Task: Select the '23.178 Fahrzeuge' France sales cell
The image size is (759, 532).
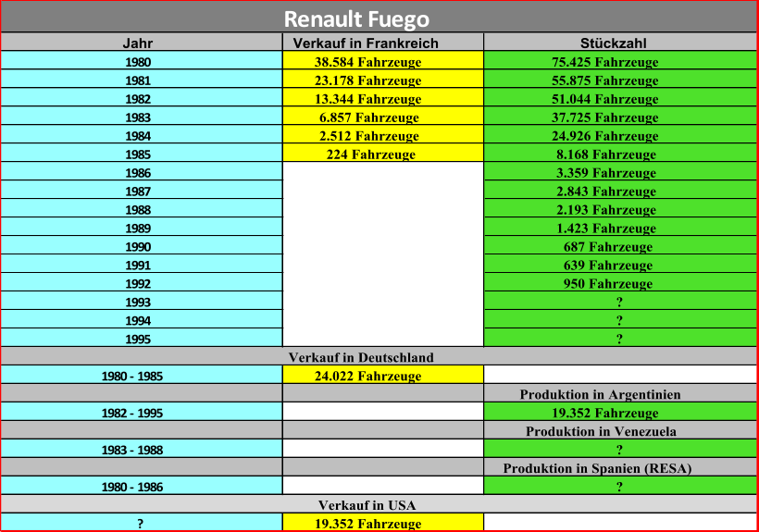Action: coord(383,79)
